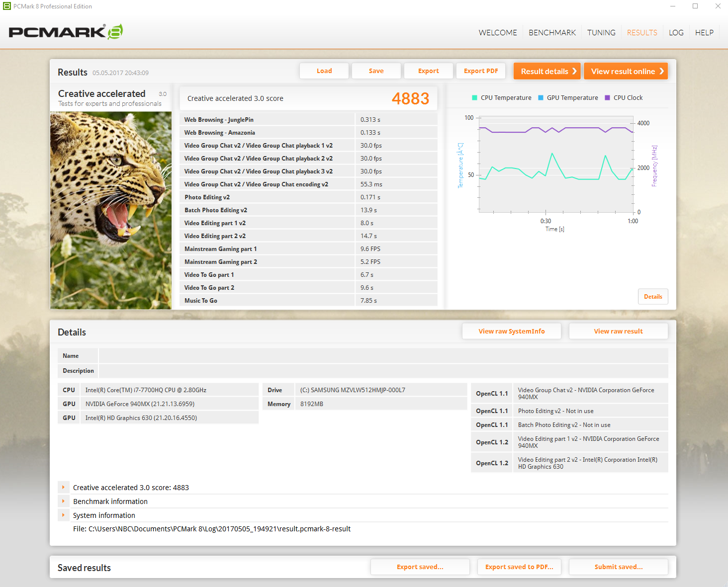Click the Export button
This screenshot has height=587, width=728.
[x=428, y=71]
